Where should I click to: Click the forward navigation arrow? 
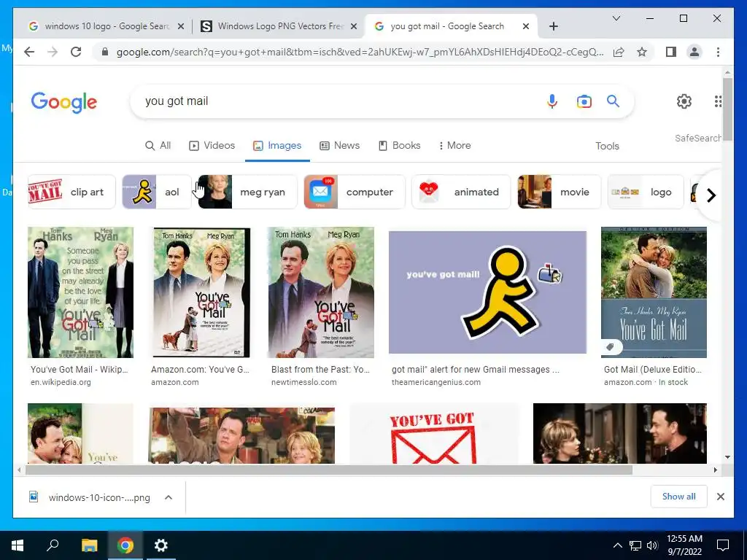[53, 52]
